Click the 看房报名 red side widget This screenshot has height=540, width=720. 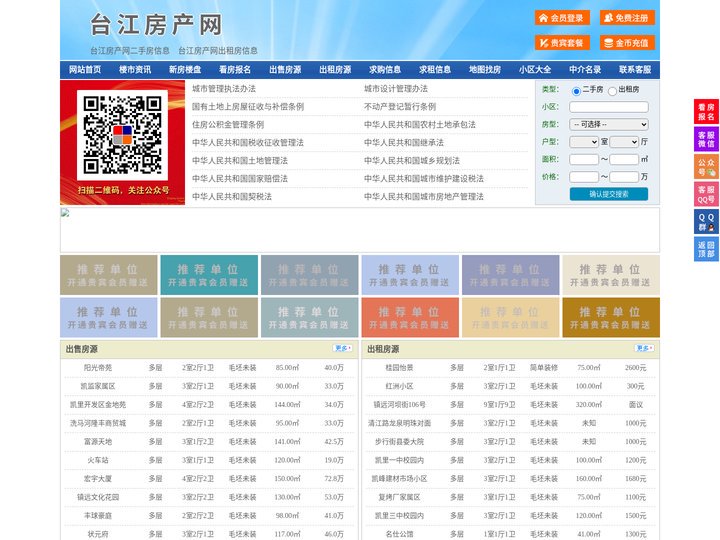[x=706, y=112]
